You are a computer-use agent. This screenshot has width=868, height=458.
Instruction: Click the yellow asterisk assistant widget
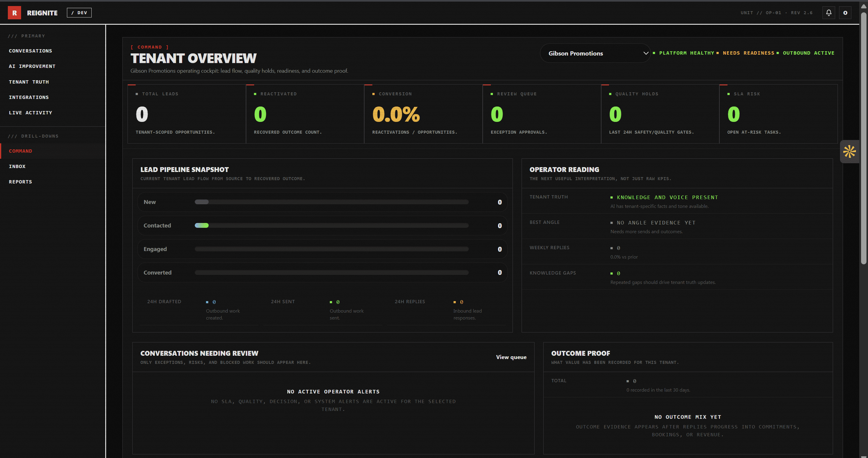pyautogui.click(x=850, y=151)
